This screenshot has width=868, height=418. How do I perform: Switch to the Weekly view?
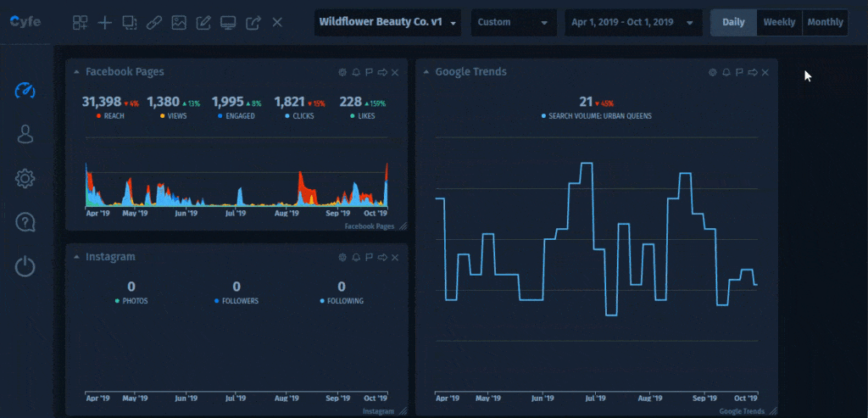tap(780, 23)
